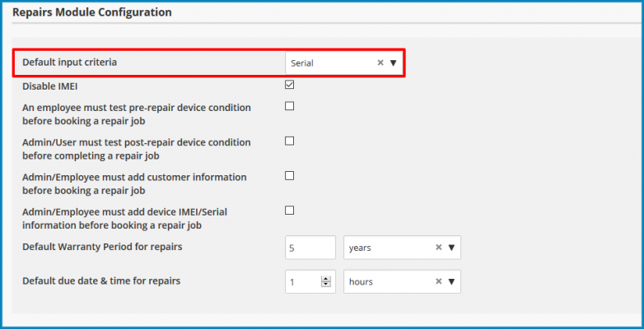Expand the hours due time dropdown arrow

coord(451,281)
